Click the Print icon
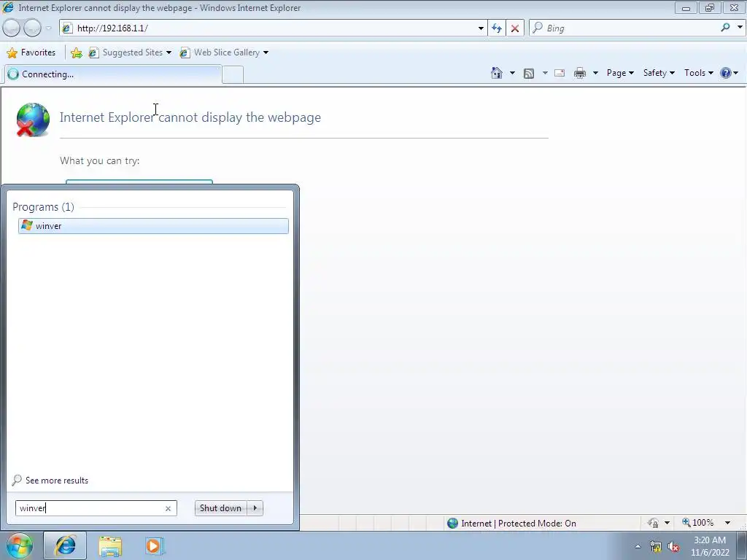The width and height of the screenshot is (747, 560). pyautogui.click(x=580, y=73)
